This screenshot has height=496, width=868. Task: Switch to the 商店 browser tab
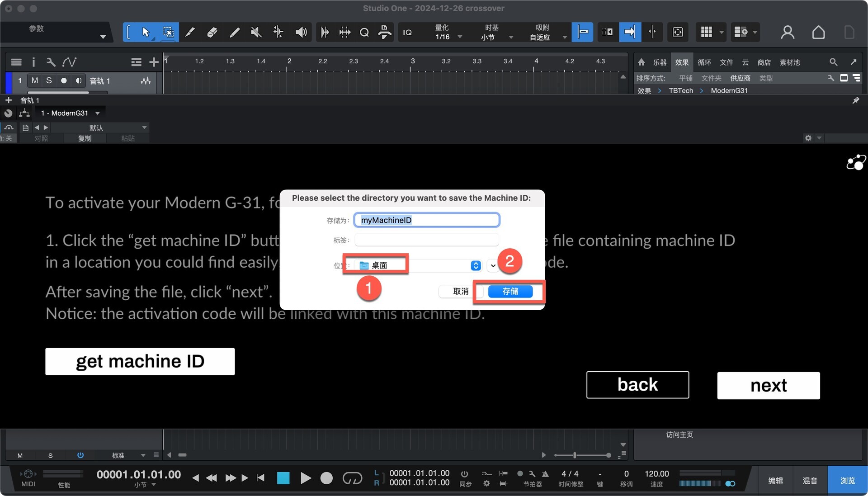pos(764,62)
